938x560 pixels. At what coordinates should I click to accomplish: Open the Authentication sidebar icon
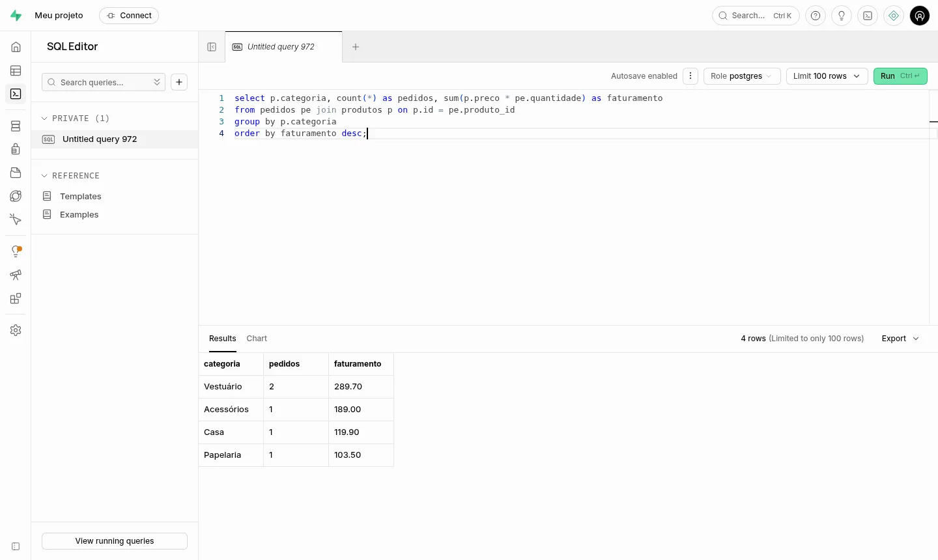pyautogui.click(x=16, y=150)
